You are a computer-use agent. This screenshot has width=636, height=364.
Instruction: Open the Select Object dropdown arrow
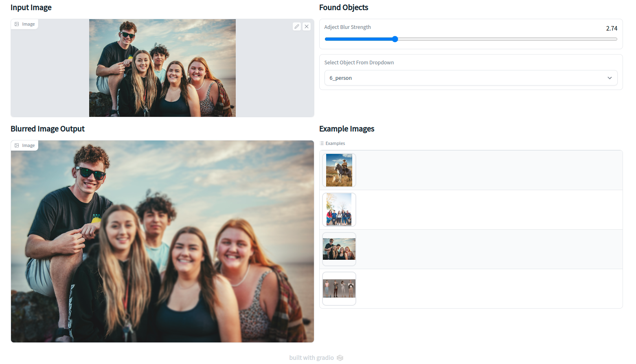coord(610,78)
